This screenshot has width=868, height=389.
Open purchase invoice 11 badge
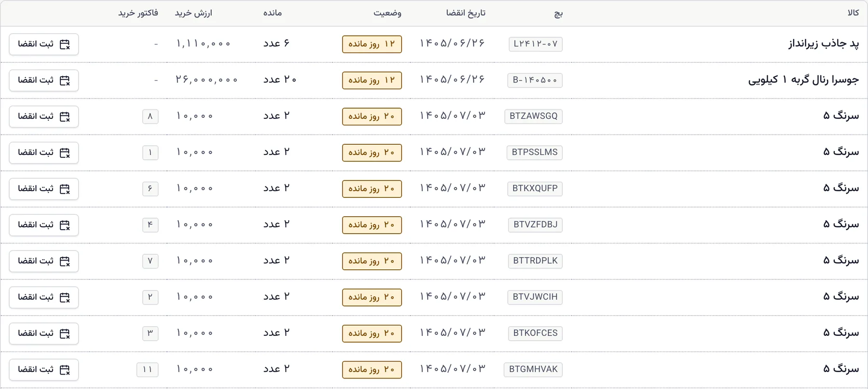tap(148, 370)
